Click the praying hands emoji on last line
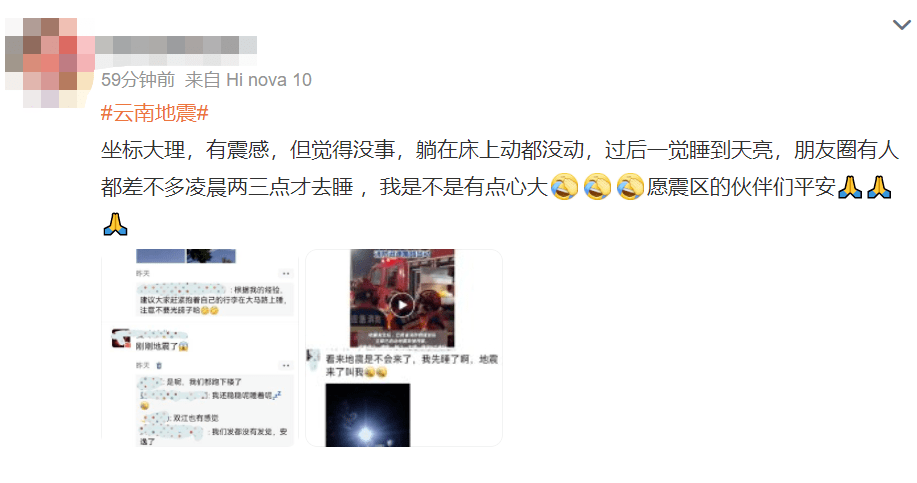This screenshot has height=483, width=917. click(115, 224)
